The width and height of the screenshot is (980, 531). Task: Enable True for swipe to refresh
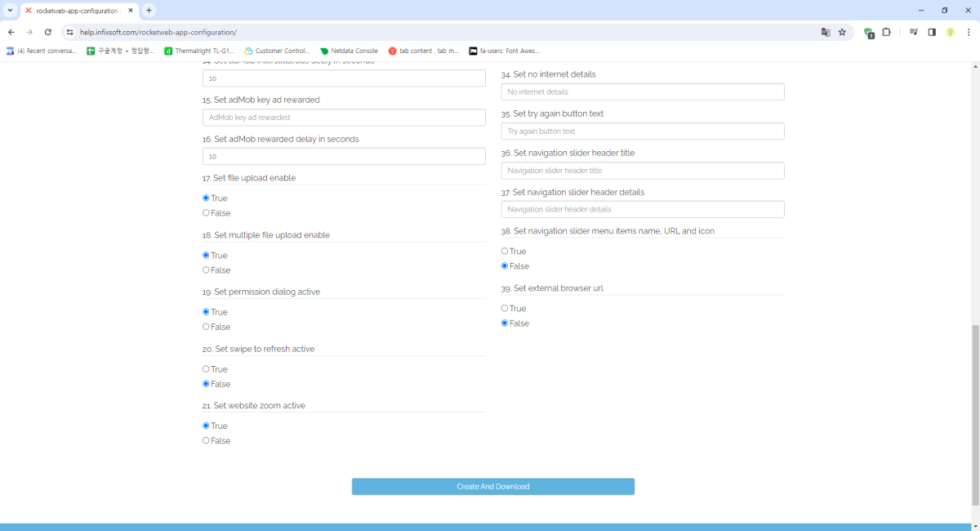(206, 369)
